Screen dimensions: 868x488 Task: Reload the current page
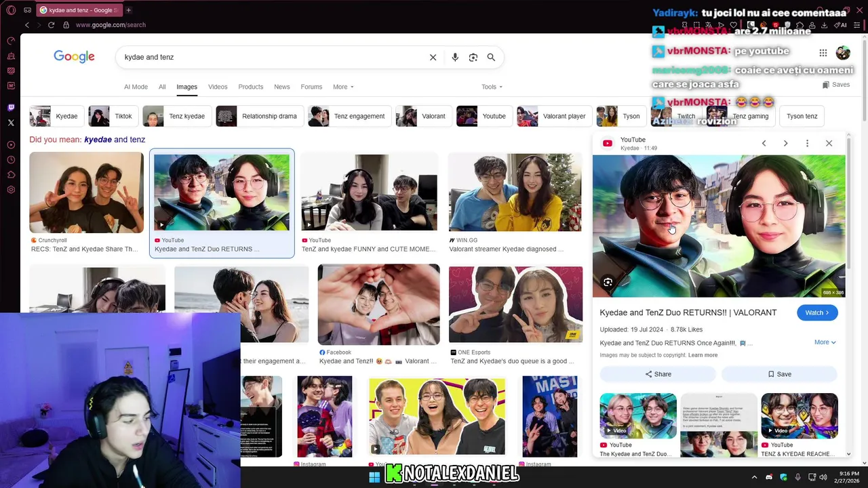[x=51, y=25]
